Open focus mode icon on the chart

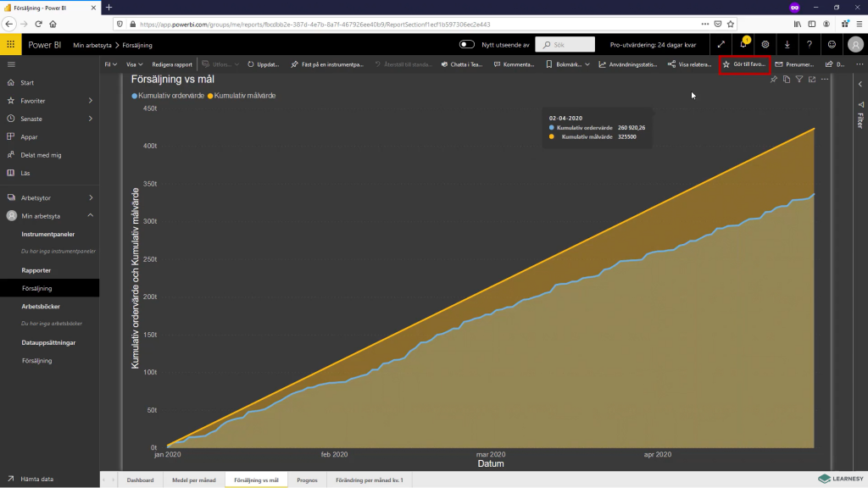812,79
